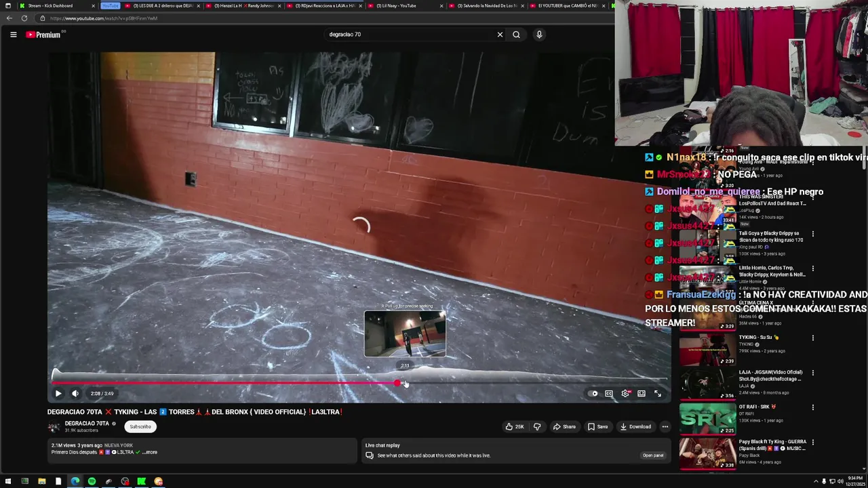
Task: Expand the description with ...more
Action: [x=150, y=452]
